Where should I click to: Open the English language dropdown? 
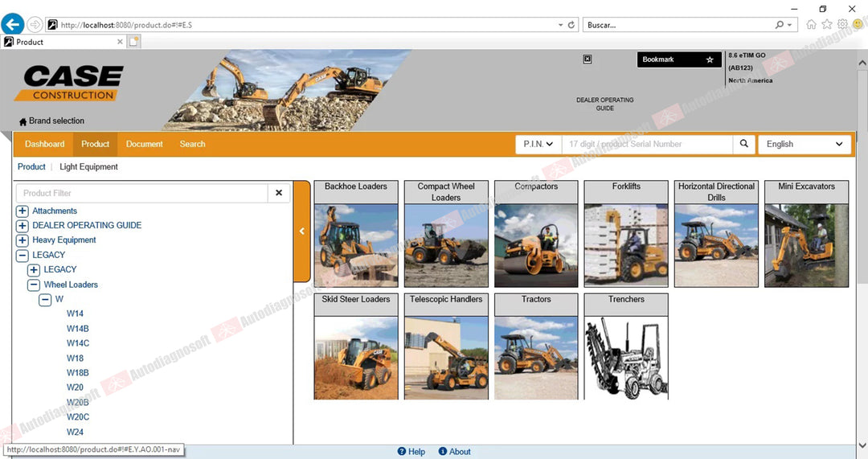805,144
